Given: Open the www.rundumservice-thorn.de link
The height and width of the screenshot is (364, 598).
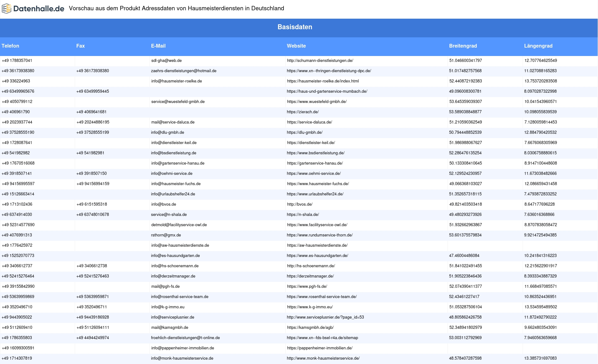Looking at the screenshot, I should click(x=320, y=235).
